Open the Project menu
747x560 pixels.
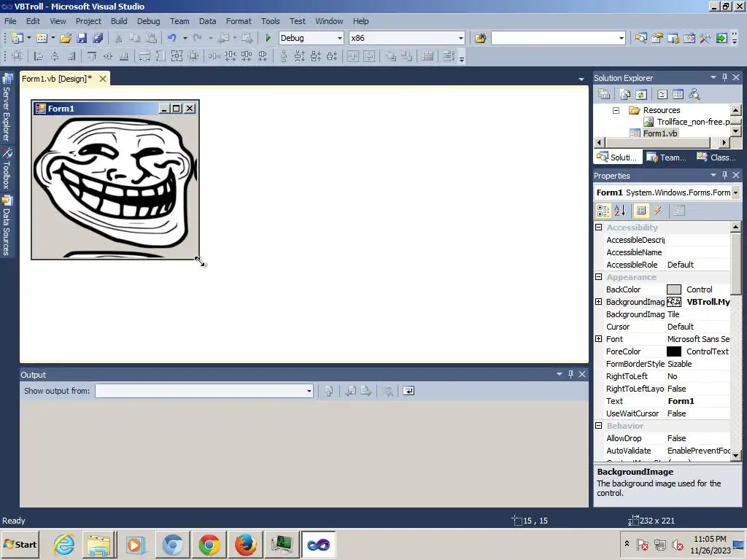tap(88, 21)
